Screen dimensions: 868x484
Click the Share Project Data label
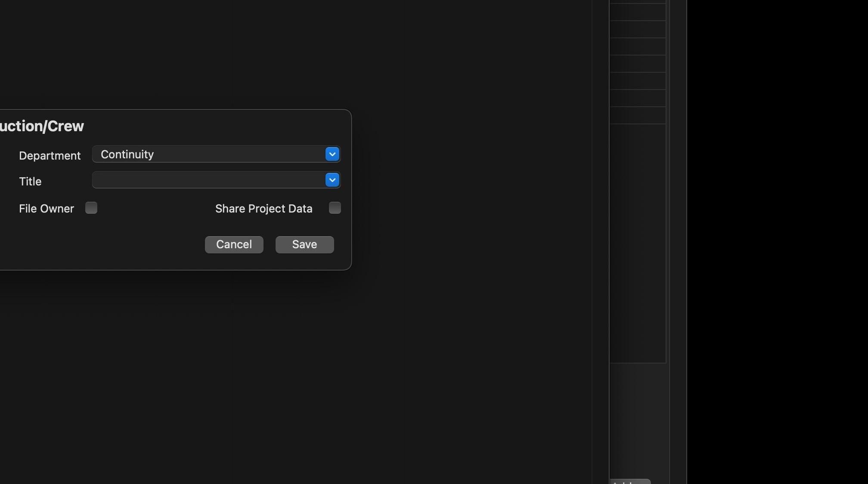(263, 209)
